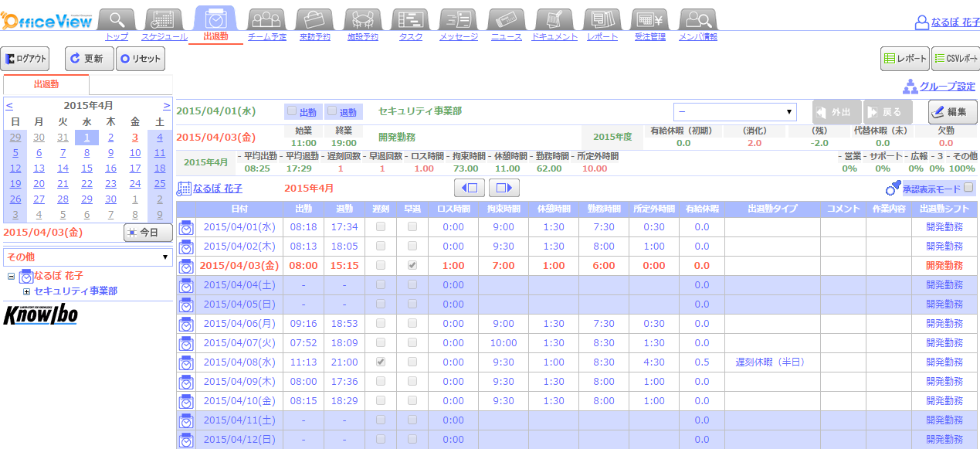Click the 戻る button
Viewport: 980px width, 449px height.
[x=887, y=112]
